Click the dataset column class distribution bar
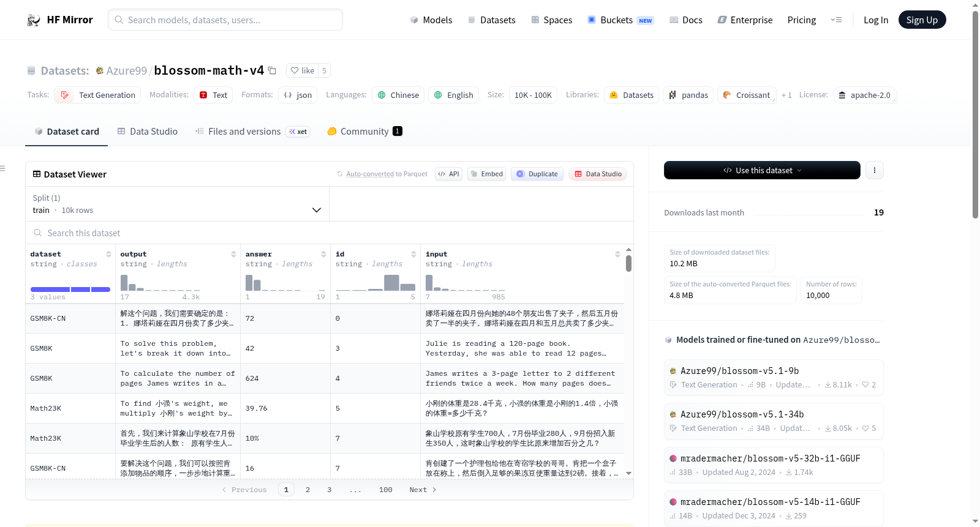980x527 pixels. point(70,290)
